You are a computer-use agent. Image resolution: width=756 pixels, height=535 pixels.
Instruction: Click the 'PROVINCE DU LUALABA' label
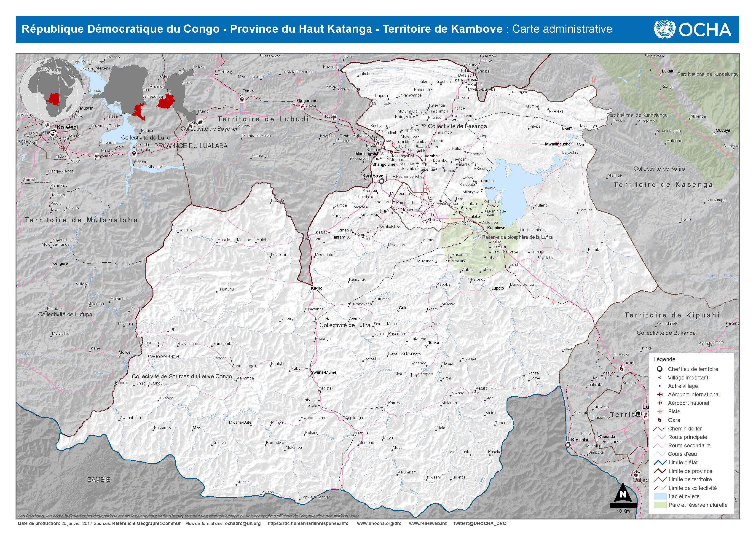coord(191,146)
